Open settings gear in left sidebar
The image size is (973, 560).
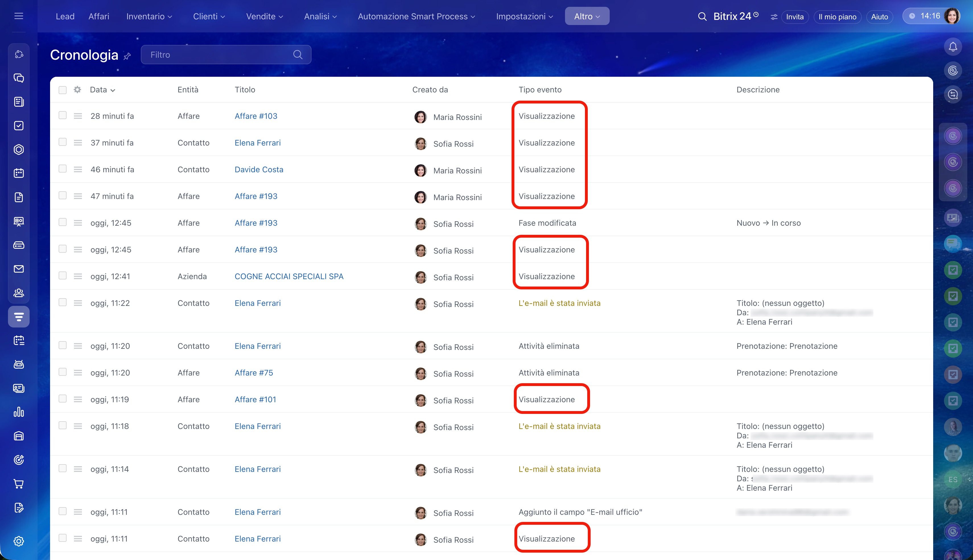(18, 541)
